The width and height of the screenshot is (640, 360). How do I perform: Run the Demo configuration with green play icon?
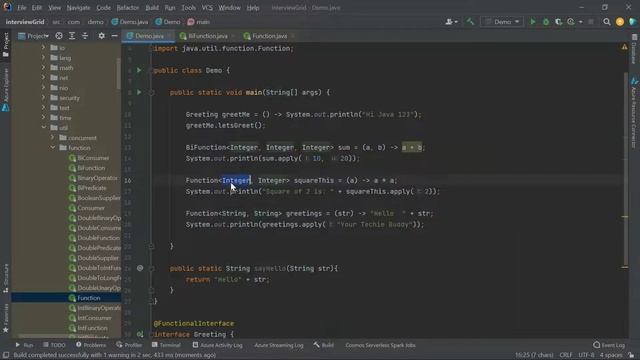(533, 22)
